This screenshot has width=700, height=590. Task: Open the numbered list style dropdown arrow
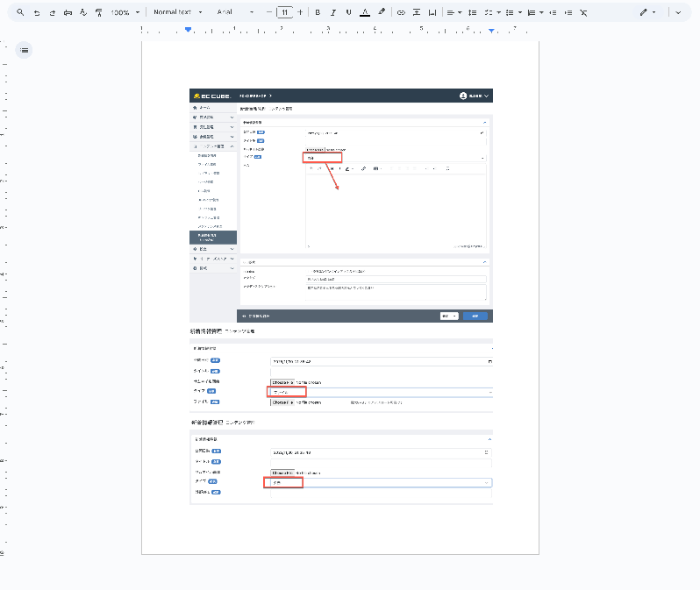541,12
